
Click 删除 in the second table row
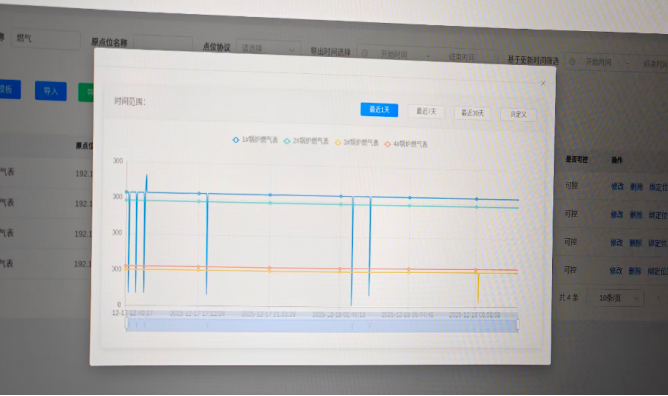point(636,215)
